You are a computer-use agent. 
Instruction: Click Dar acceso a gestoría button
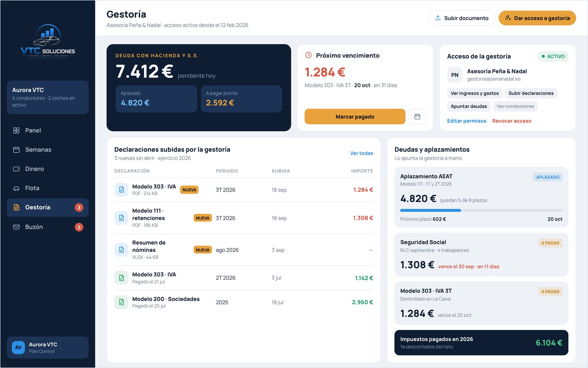tap(537, 18)
